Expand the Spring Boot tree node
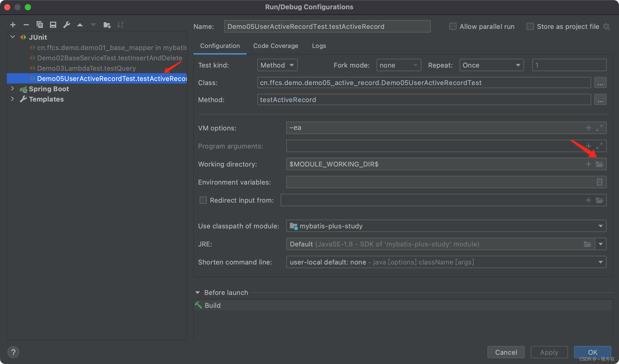Screen dimensions: 619x364 (12, 89)
